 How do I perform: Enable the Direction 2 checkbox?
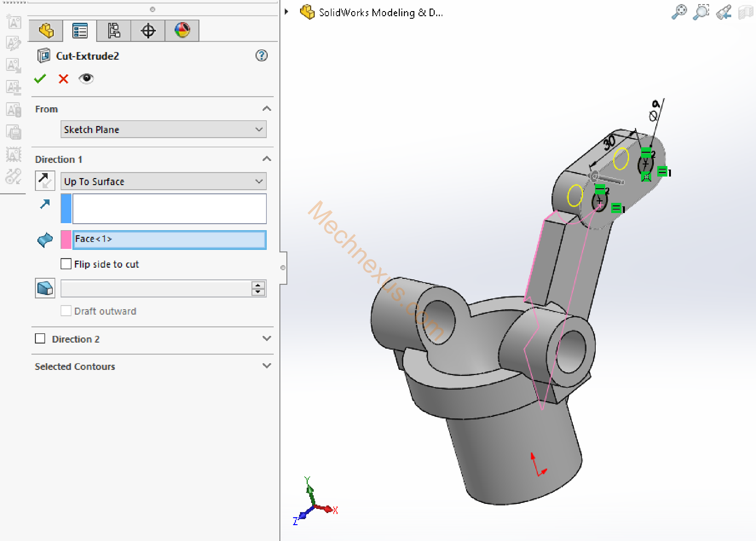point(40,338)
